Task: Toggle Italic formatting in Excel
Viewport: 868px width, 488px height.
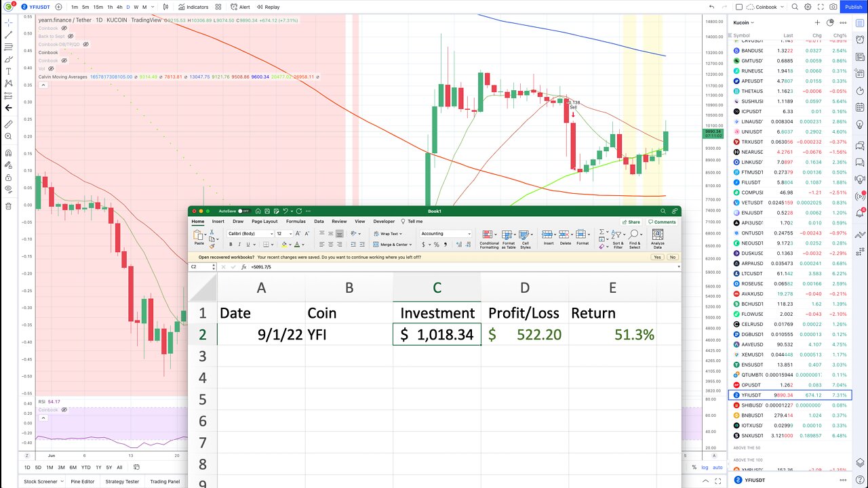Action: [239, 244]
